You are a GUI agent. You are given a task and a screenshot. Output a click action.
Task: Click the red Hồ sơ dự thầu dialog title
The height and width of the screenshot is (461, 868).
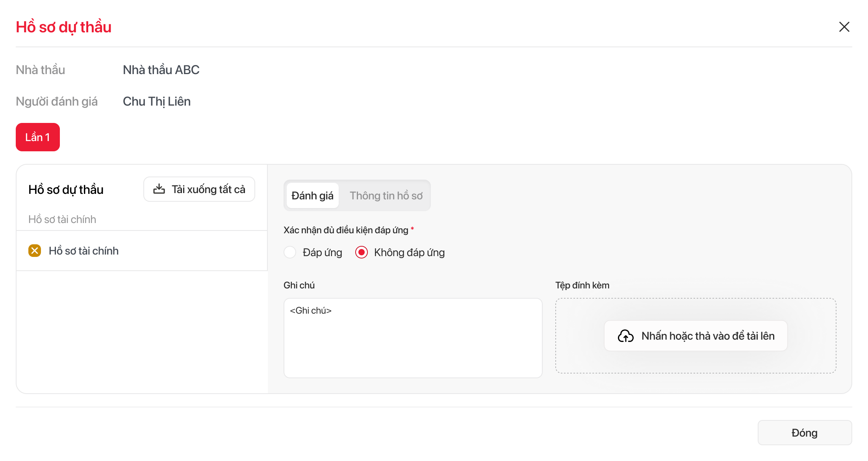click(x=64, y=27)
